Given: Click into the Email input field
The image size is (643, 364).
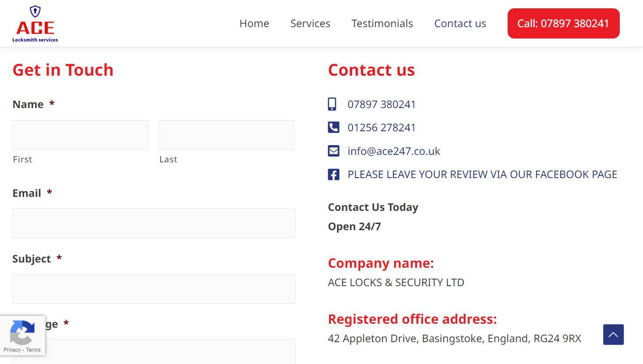Looking at the screenshot, I should (154, 224).
